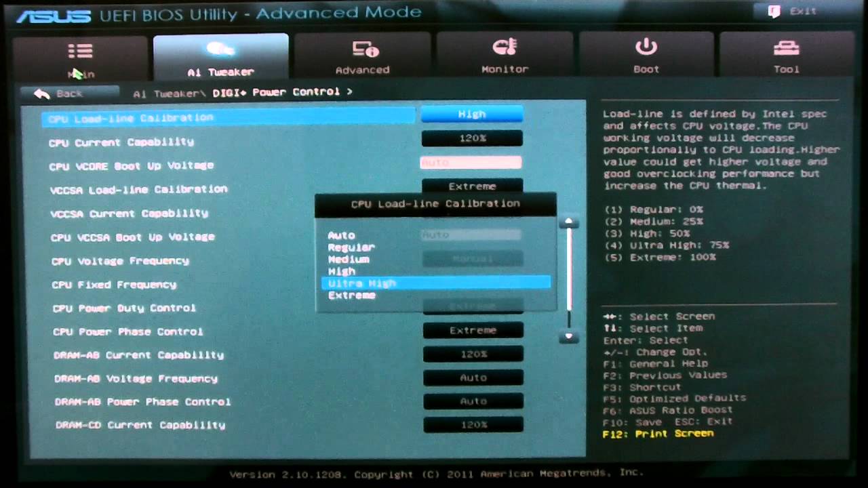This screenshot has width=868, height=488.
Task: Select the DRAM-CD Current Capability label
Action: point(140,425)
